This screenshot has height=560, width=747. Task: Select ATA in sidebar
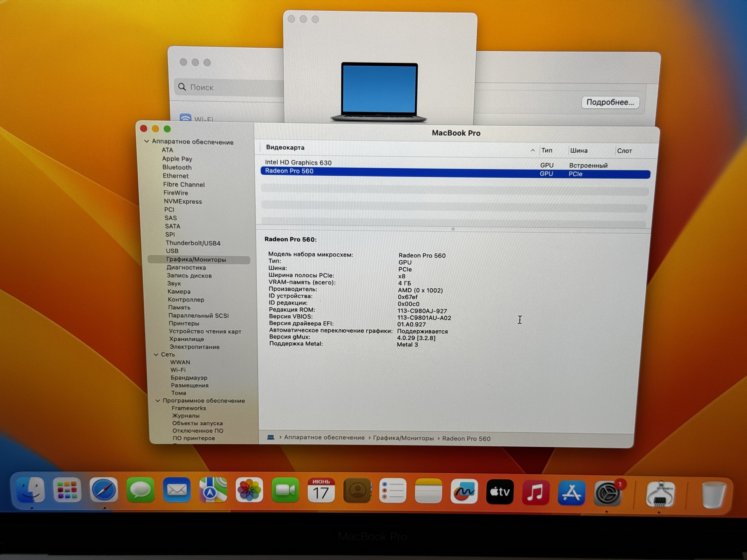pos(167,150)
